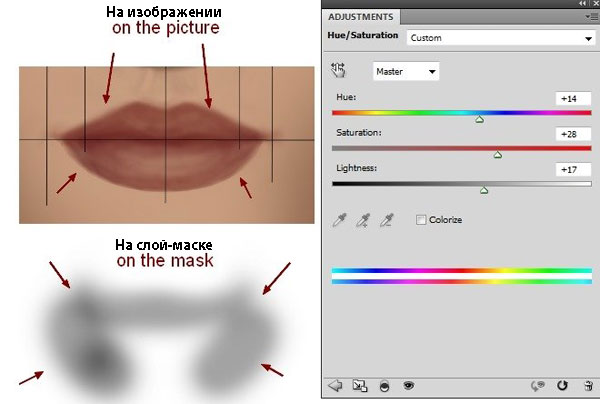
Task: Focus the Saturation value field +28
Action: coord(573,134)
